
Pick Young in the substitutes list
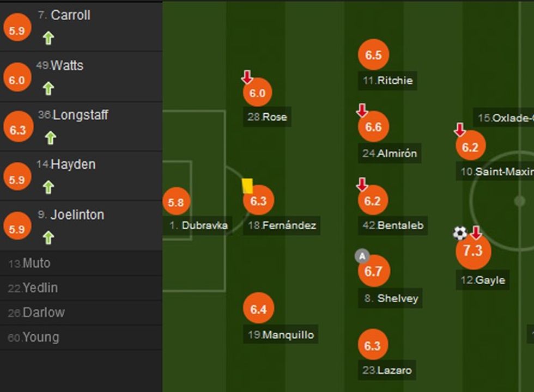[x=40, y=338]
